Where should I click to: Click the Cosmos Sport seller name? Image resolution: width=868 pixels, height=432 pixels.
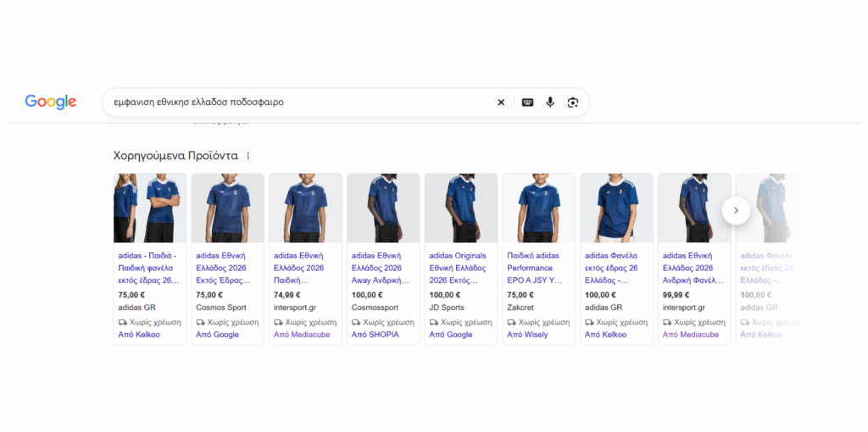click(x=221, y=307)
